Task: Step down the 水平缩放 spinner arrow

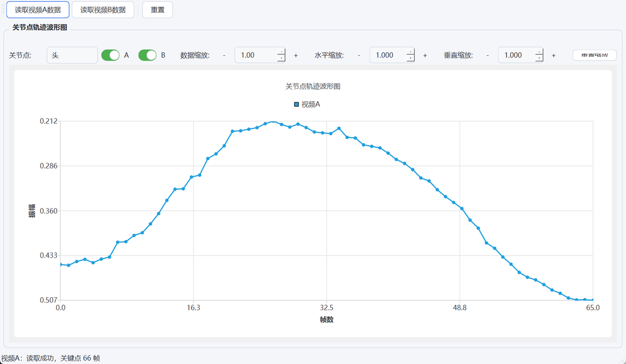Action: (410, 58)
